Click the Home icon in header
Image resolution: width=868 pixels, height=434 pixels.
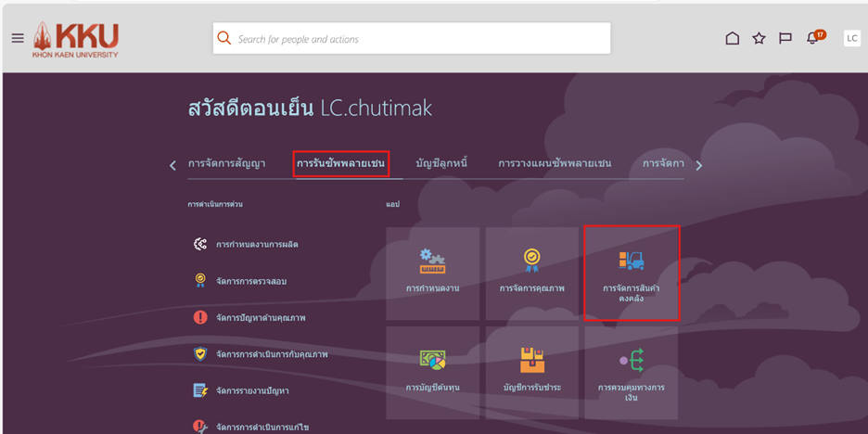coord(732,38)
